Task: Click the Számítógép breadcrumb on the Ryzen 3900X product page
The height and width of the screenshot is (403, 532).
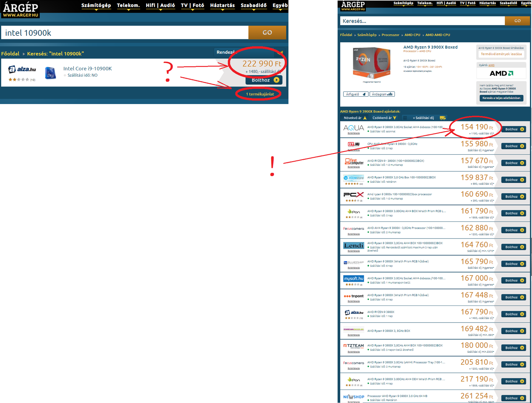Action: (367, 35)
